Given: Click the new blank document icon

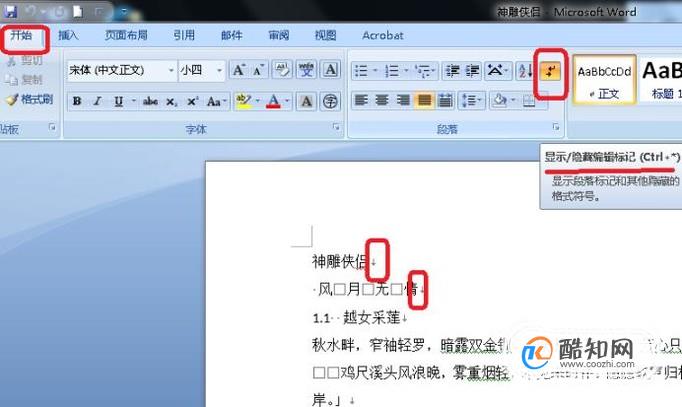Looking at the screenshot, I should [x=78, y=12].
